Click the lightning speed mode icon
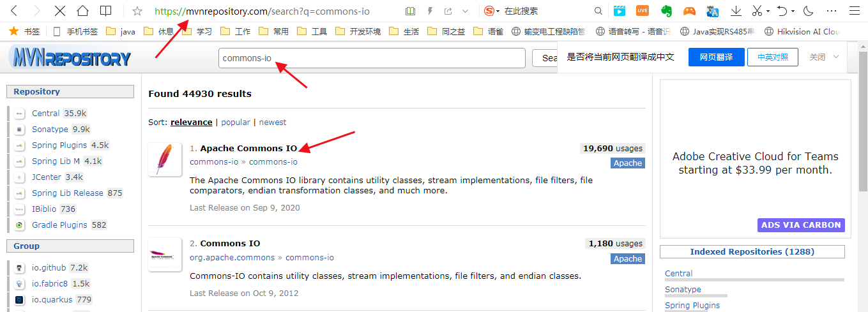The width and height of the screenshot is (868, 312). click(430, 11)
